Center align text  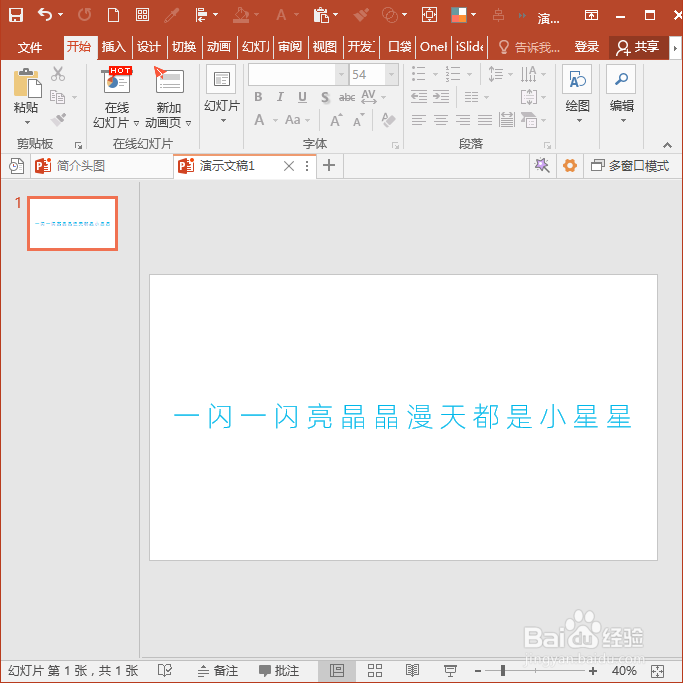tap(441, 120)
